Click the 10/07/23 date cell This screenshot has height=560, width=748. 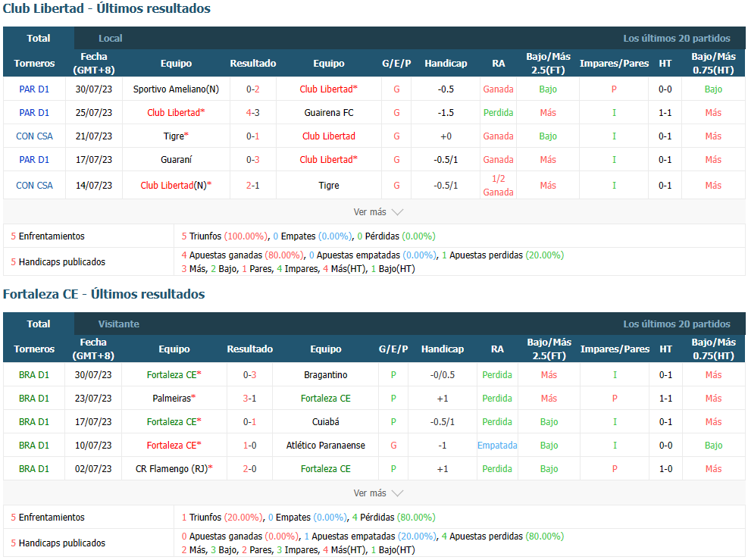93,445
